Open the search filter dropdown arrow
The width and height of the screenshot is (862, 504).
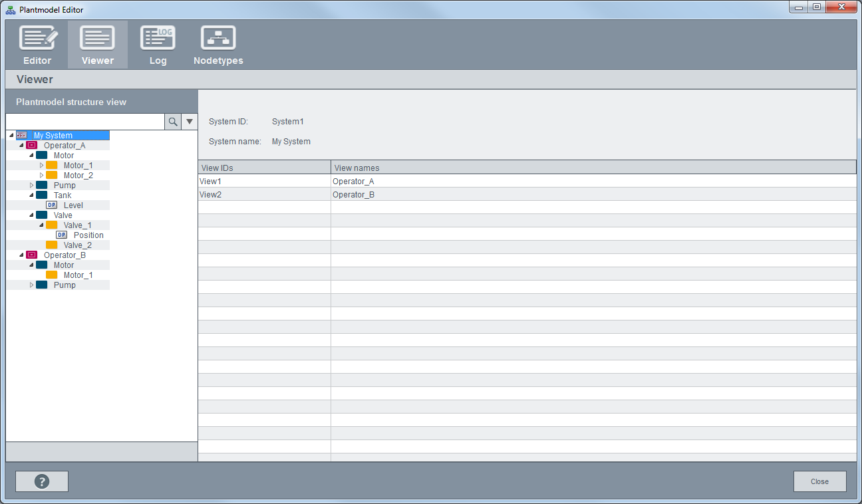point(190,122)
